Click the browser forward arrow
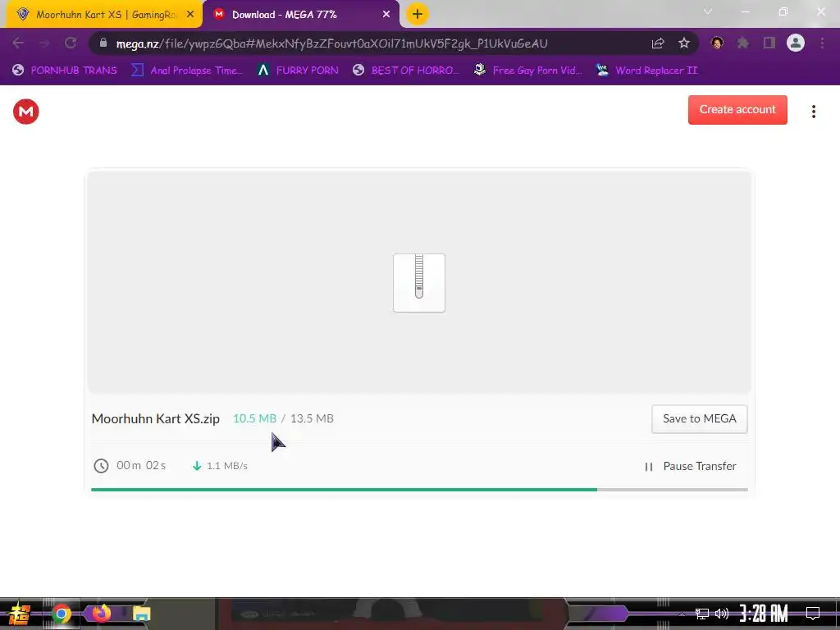The height and width of the screenshot is (630, 840). coord(44,43)
